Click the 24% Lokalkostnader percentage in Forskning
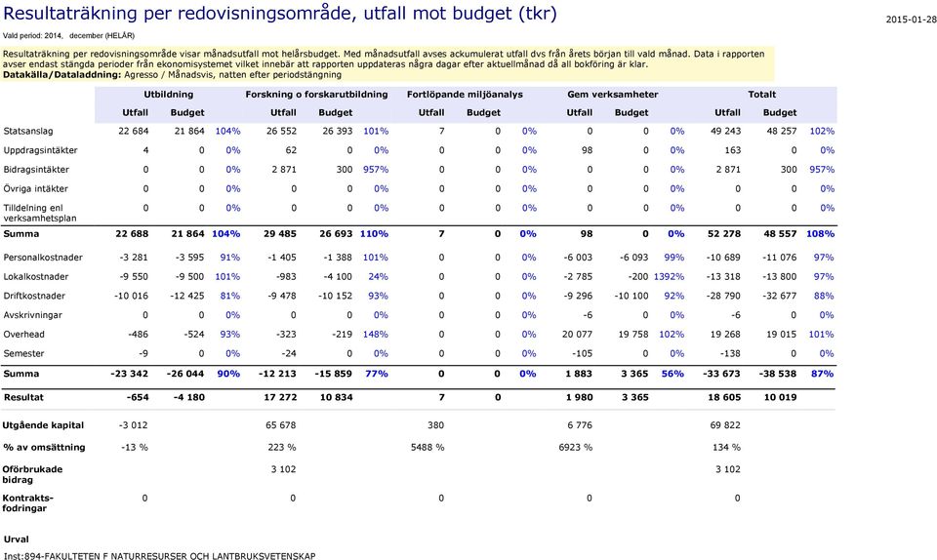 (x=378, y=276)
